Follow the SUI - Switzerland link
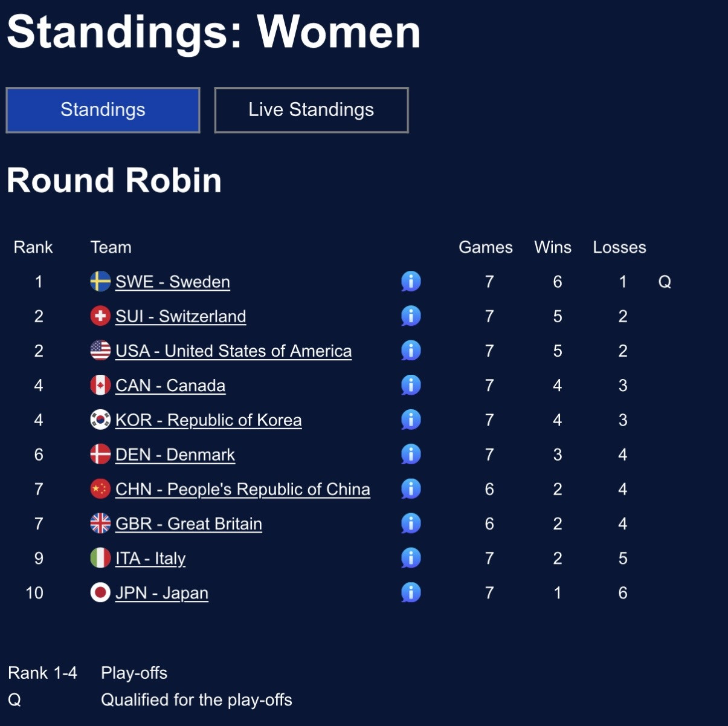The height and width of the screenshot is (726, 728). pyautogui.click(x=181, y=317)
